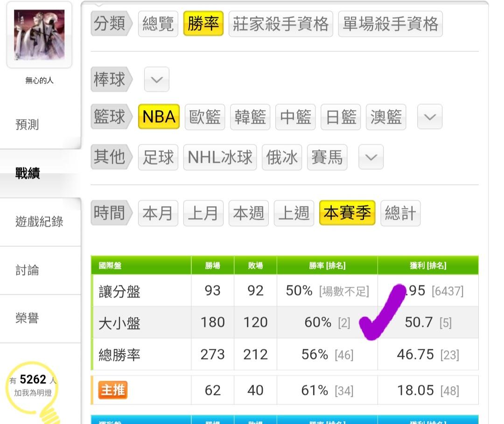This screenshot has width=504, height=424.
Task: Switch to the 討論 sidebar tab
Action: [27, 270]
